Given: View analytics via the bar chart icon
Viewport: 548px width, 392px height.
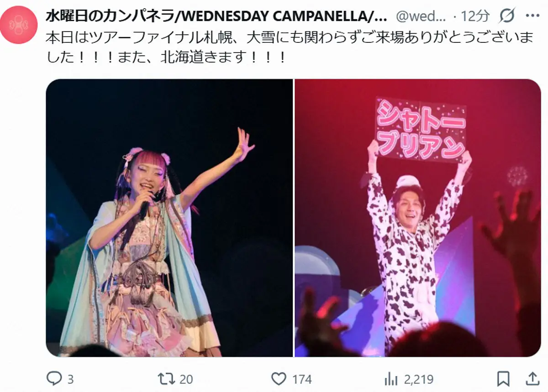Looking at the screenshot, I should pyautogui.click(x=391, y=378).
